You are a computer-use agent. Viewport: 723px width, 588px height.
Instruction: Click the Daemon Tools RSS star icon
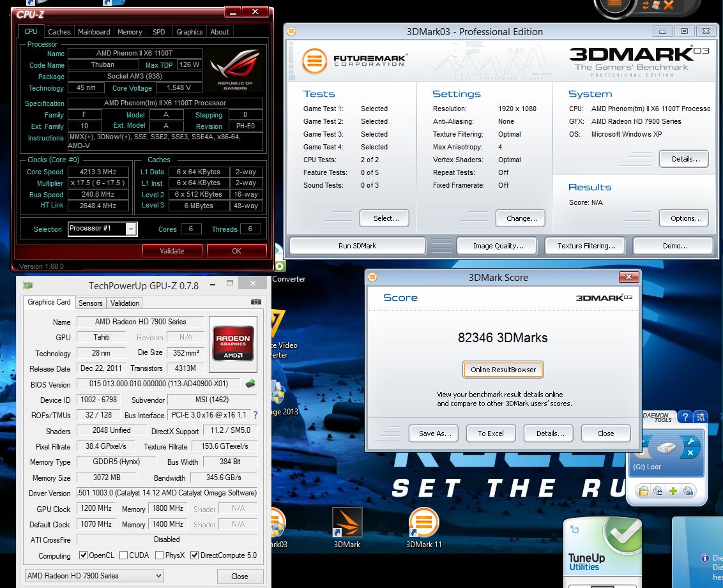tap(701, 417)
